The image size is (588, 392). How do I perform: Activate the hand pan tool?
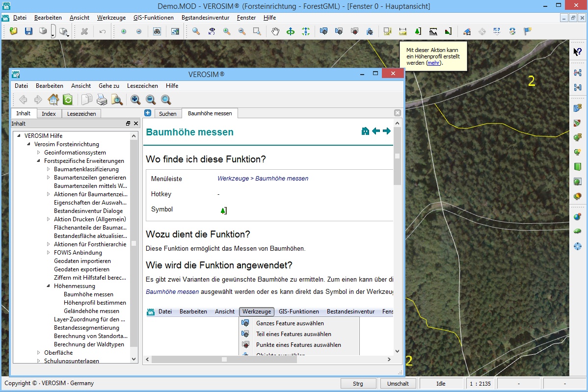click(275, 31)
